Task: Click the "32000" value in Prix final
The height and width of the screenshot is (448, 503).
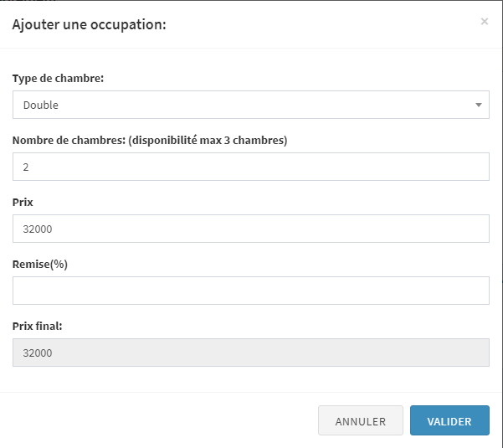Action: click(x=38, y=353)
